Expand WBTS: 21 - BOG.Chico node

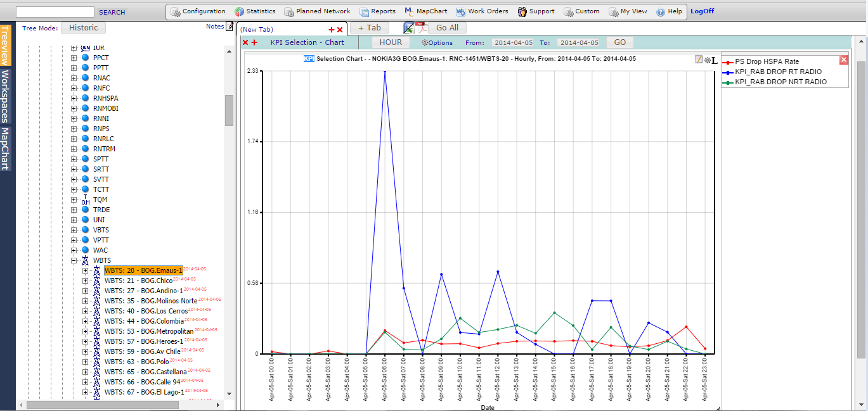click(x=86, y=281)
